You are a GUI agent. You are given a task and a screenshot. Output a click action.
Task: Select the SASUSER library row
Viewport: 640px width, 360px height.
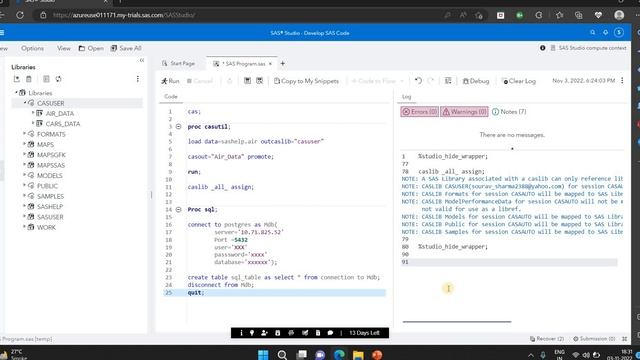[50, 217]
